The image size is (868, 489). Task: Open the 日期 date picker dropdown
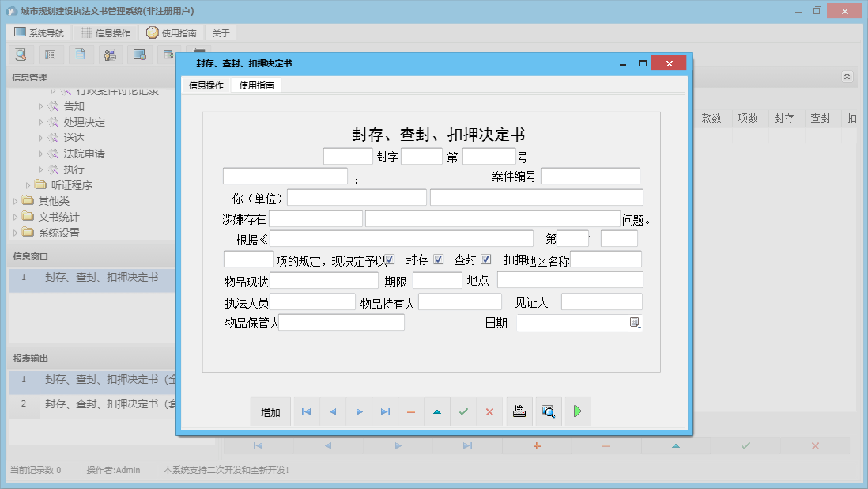[635, 323]
